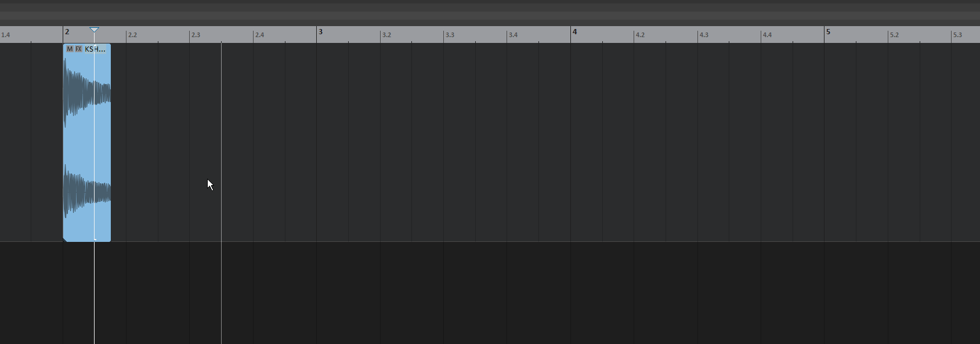Image resolution: width=980 pixels, height=344 pixels.
Task: Click the KSH... clip name label
Action: [x=95, y=49]
